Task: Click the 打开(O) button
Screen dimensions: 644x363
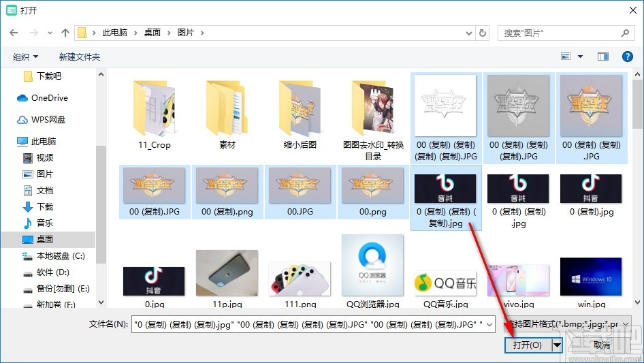Action: 528,345
